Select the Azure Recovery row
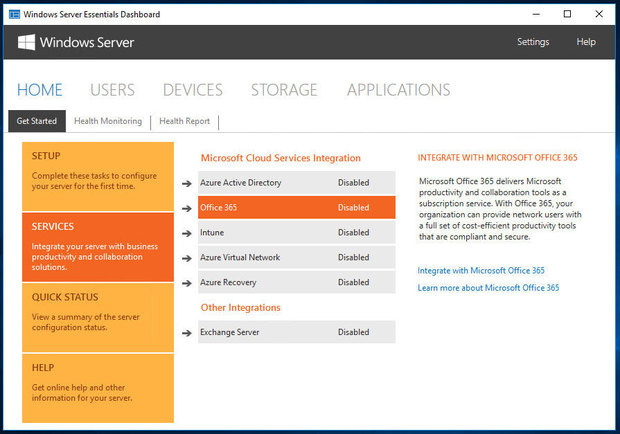 pos(297,282)
